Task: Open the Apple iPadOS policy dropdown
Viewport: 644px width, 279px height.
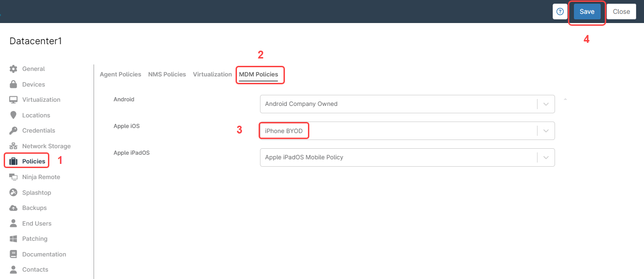Action: click(x=546, y=157)
